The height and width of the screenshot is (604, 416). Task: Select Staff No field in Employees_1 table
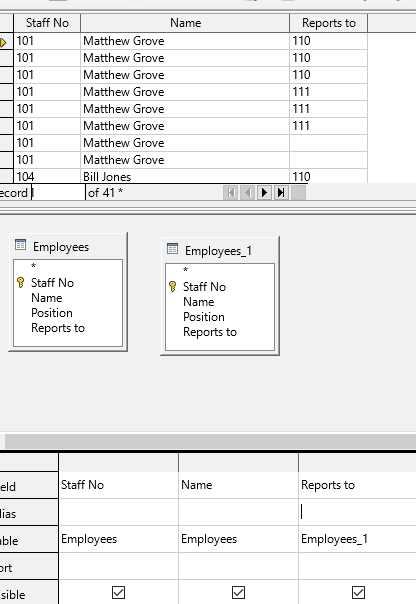204,287
